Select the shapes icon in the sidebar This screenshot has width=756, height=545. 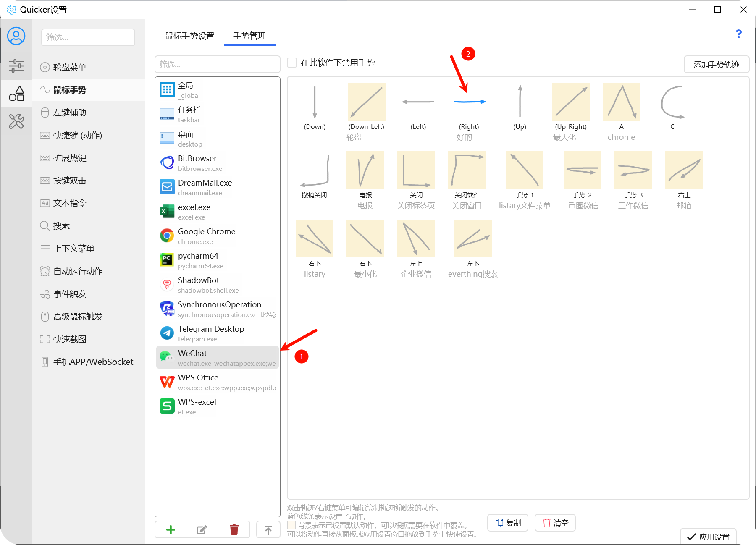(16, 94)
